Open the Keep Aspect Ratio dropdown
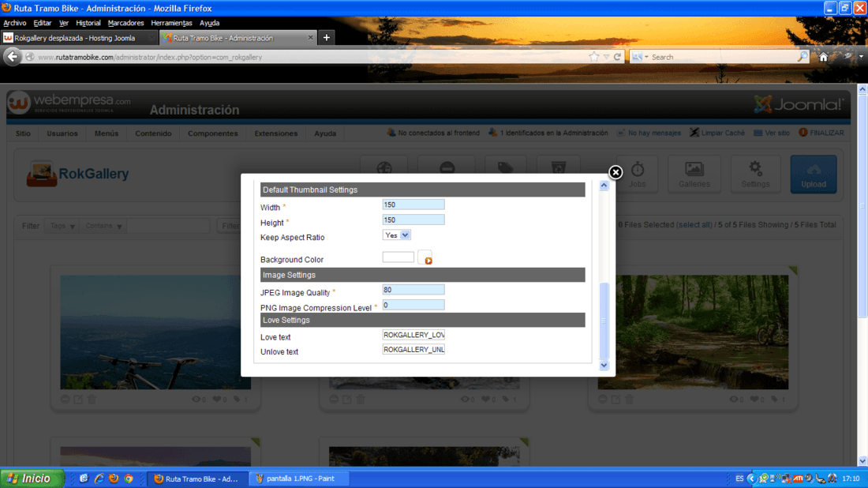Viewport: 868px width, 488px height. pos(396,235)
